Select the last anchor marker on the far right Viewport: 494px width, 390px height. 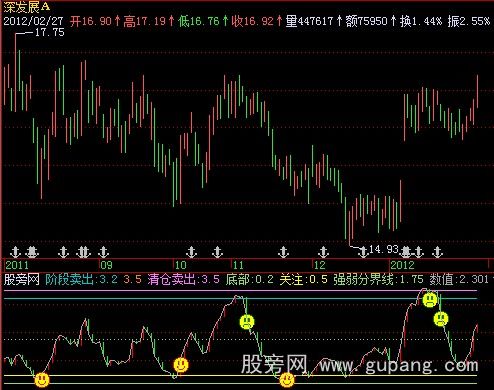(437, 252)
